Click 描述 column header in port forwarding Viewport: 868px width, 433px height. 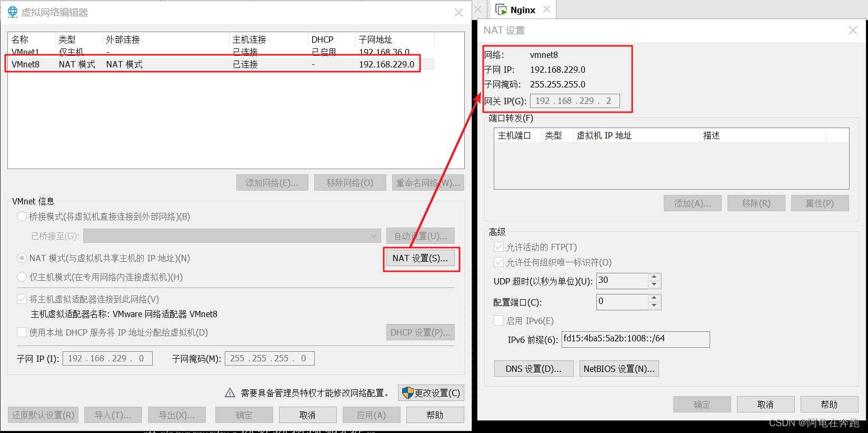pos(763,135)
